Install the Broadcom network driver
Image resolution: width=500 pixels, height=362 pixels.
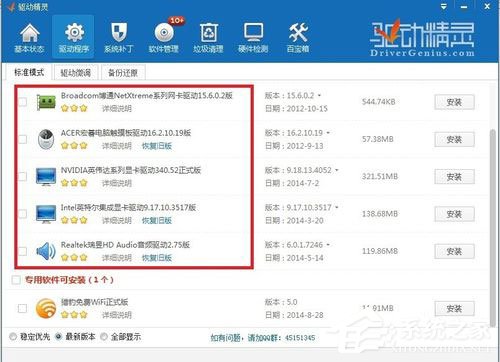(x=454, y=102)
